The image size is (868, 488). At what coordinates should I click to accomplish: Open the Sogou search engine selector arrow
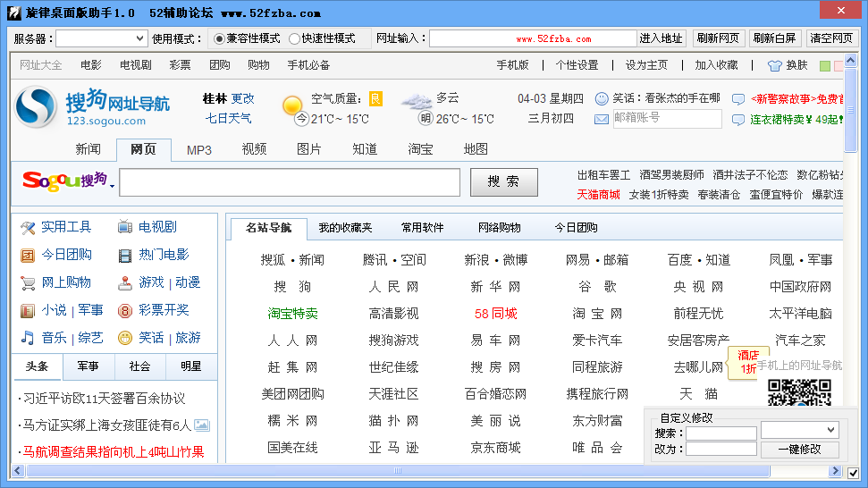click(113, 186)
